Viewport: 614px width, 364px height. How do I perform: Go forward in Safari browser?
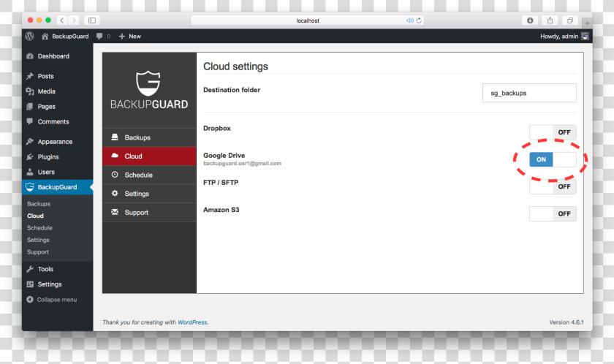tap(74, 20)
